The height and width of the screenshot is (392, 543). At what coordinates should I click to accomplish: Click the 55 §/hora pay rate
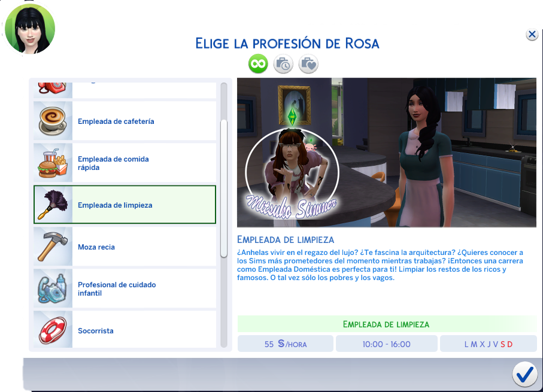pos(286,344)
